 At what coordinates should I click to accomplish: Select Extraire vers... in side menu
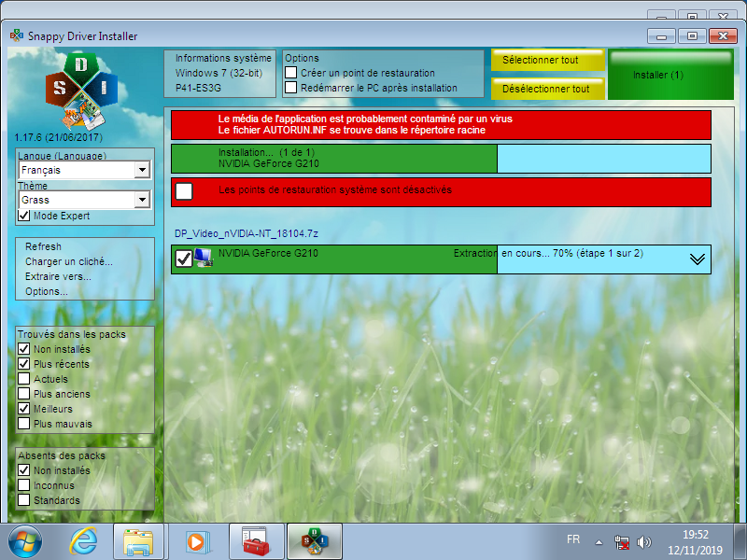point(58,276)
